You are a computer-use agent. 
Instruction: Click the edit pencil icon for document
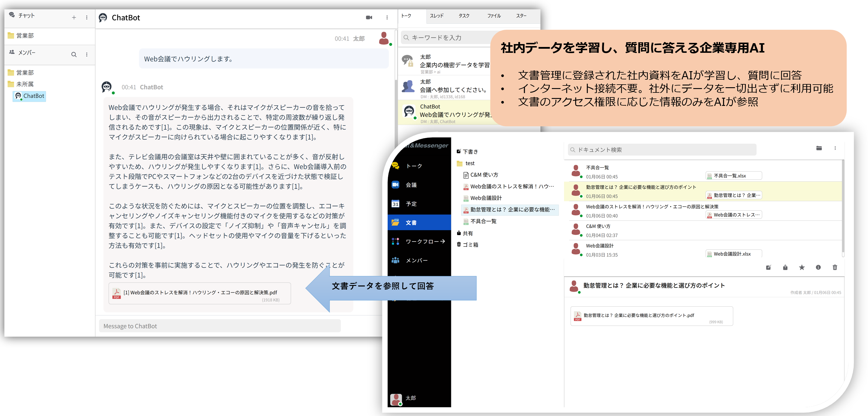click(x=768, y=267)
